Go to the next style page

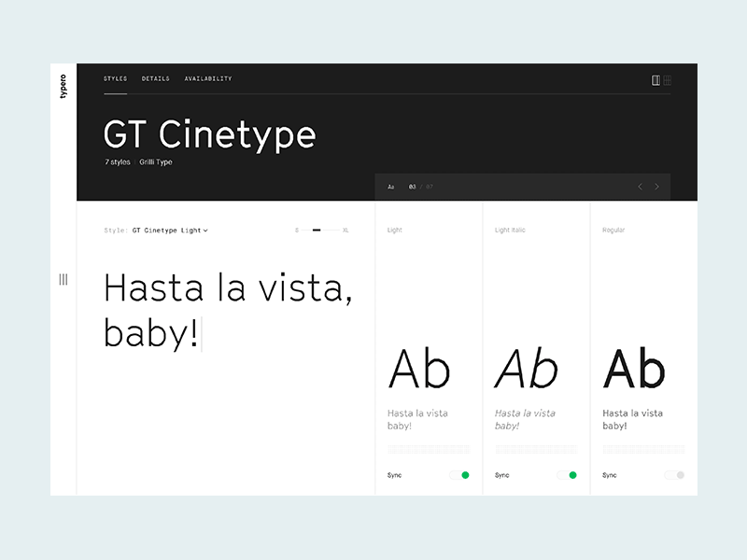click(x=656, y=187)
